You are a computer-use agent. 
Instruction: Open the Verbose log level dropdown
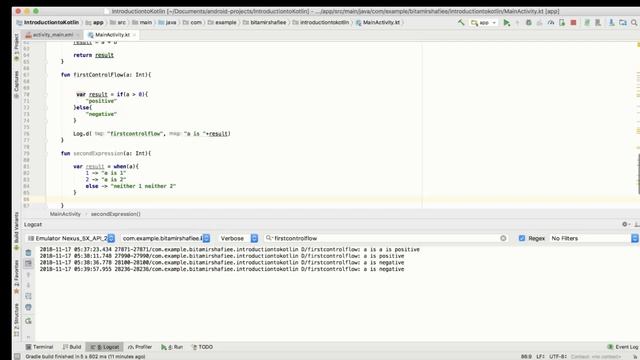238,238
